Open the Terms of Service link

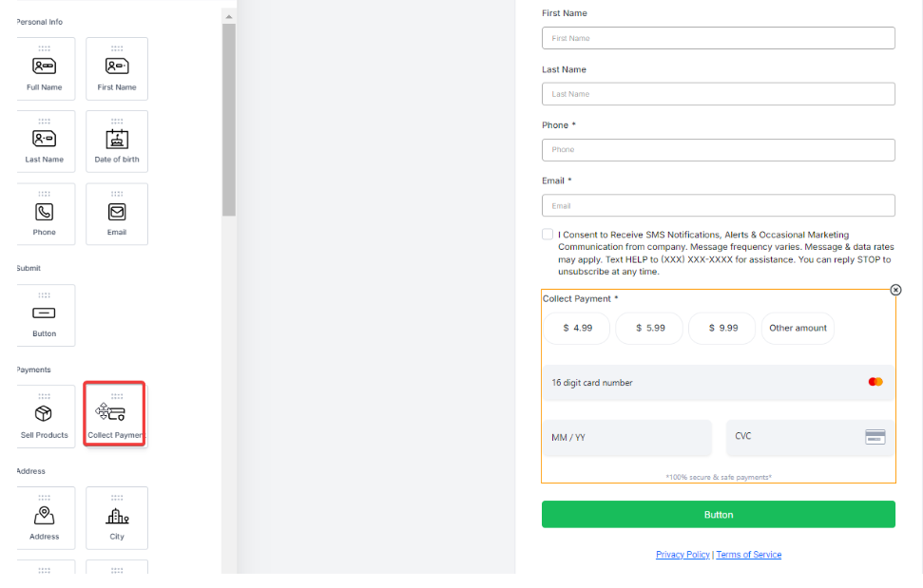pyautogui.click(x=748, y=555)
